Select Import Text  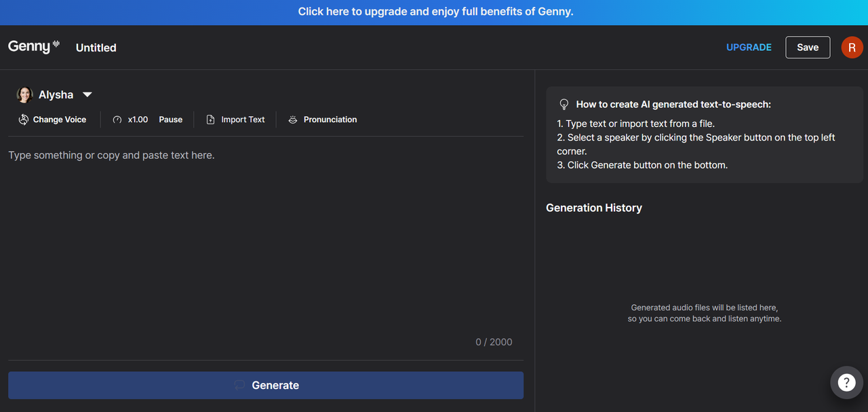point(243,119)
